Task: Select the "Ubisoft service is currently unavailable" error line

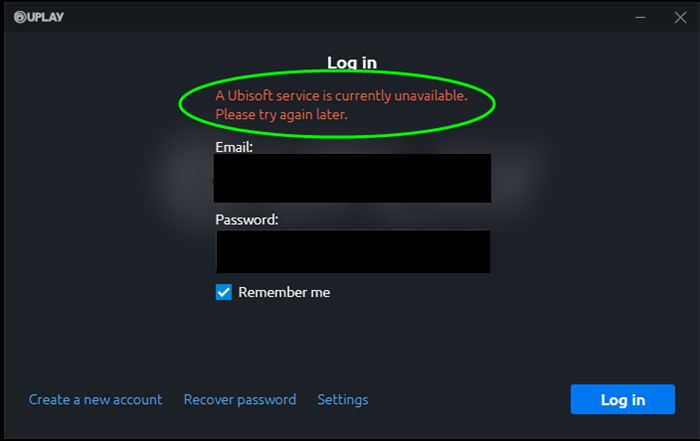Action: [x=341, y=95]
